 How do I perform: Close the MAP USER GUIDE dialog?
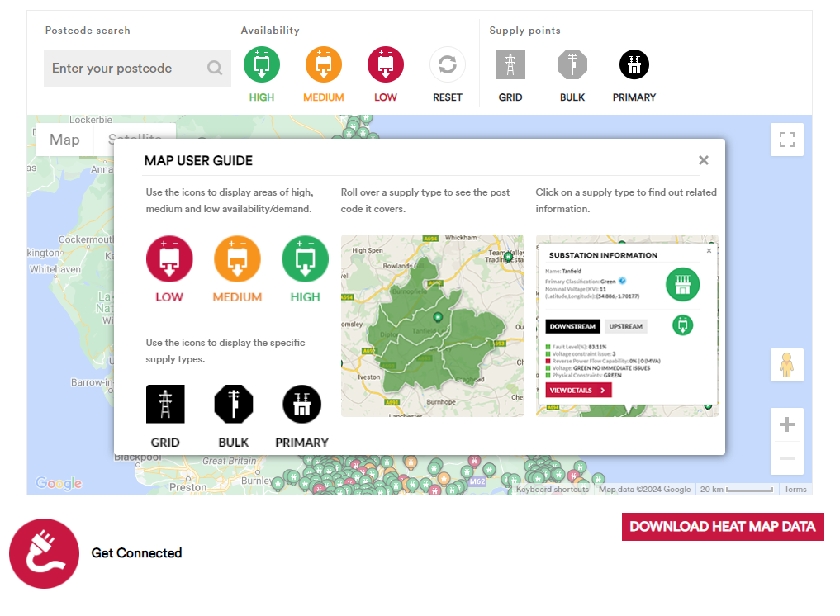tap(703, 159)
